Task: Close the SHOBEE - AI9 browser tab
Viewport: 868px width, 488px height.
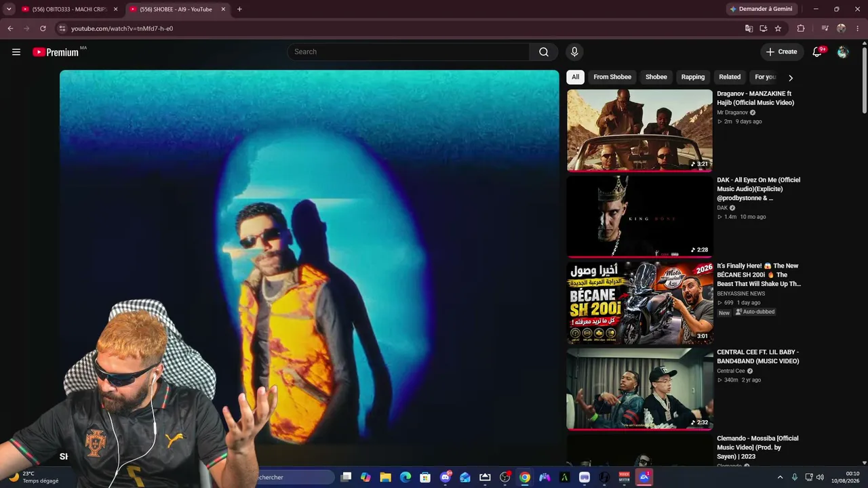Action: pyautogui.click(x=223, y=9)
